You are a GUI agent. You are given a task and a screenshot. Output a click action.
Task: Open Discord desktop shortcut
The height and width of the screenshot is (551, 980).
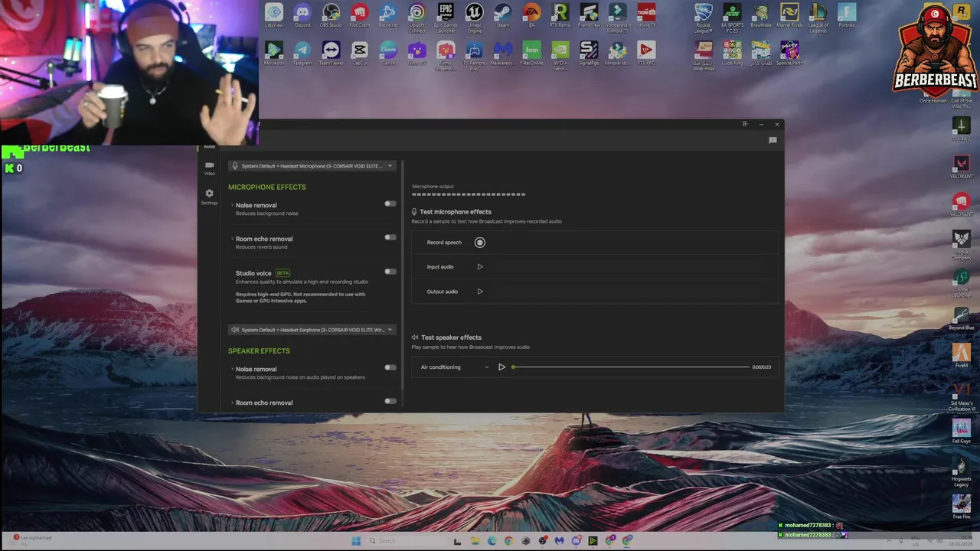[302, 15]
